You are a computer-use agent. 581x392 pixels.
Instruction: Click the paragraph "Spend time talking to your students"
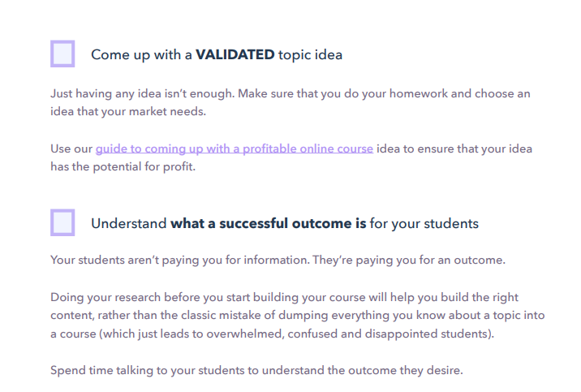[256, 371]
